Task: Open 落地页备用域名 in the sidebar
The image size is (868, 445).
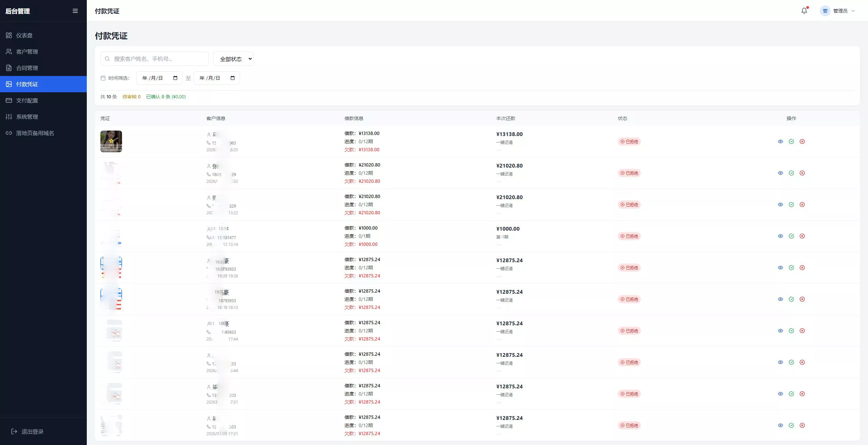Action: 35,133
